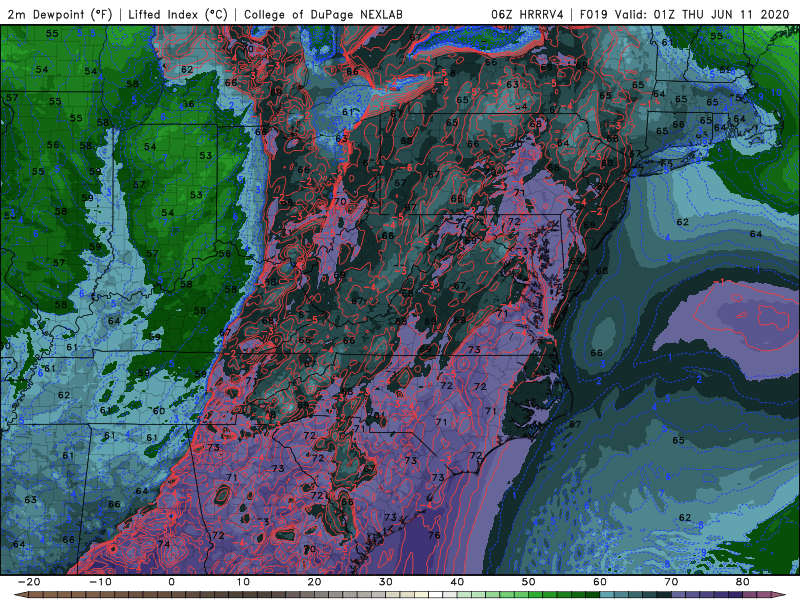Click the '0' colorbar tick label
The image size is (800, 600).
171,582
